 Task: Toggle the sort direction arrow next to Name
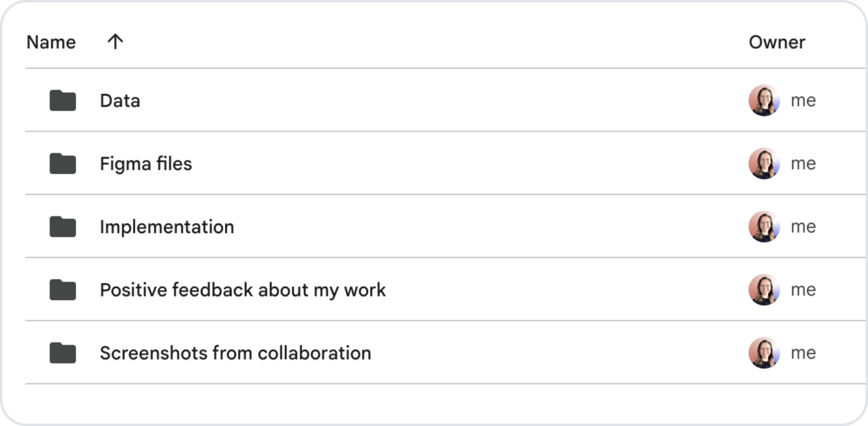tap(115, 42)
